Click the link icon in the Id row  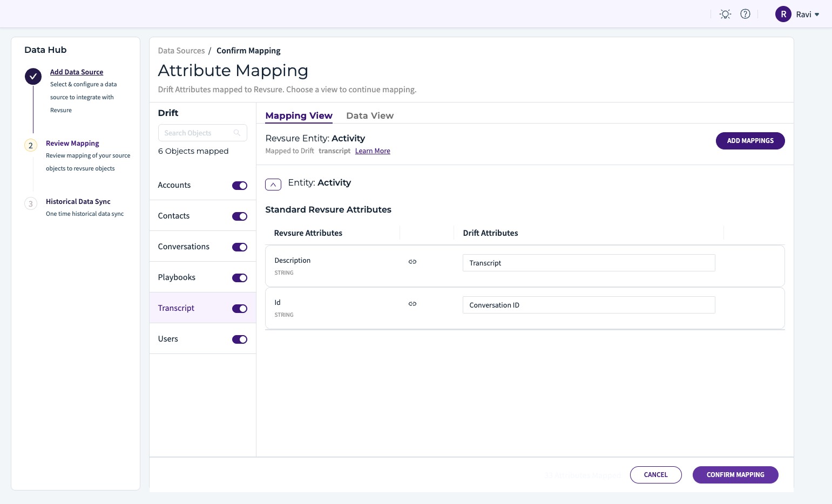412,304
